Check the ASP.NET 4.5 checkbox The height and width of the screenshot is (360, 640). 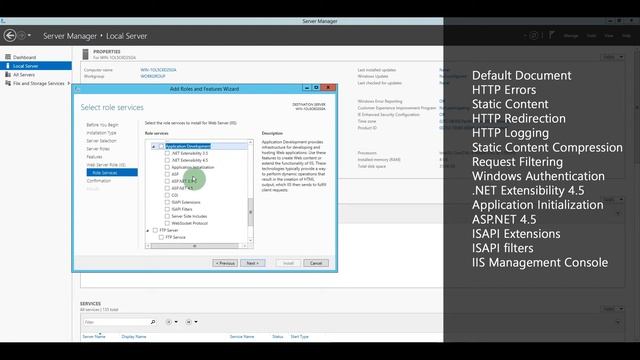pos(167,188)
